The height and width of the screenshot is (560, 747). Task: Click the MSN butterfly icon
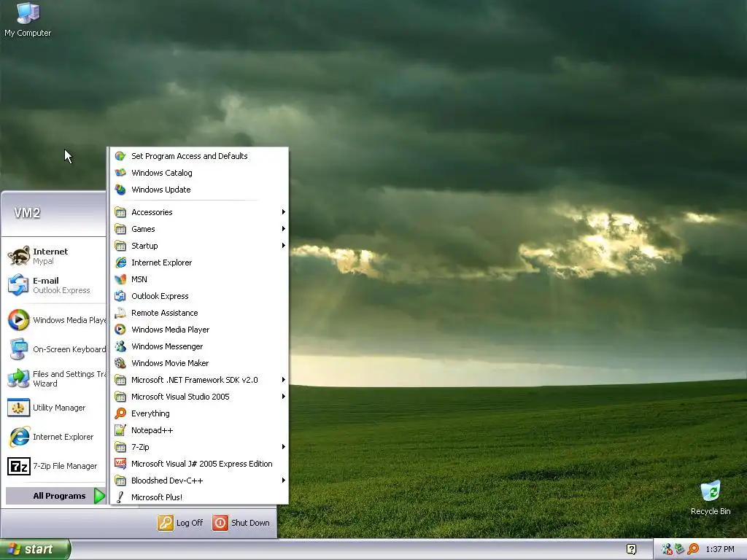(x=120, y=279)
